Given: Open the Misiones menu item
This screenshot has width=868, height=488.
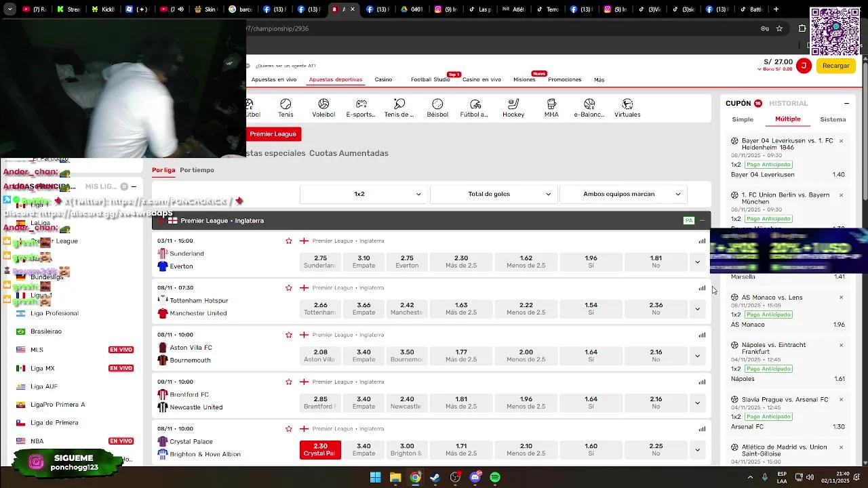Looking at the screenshot, I should [524, 79].
